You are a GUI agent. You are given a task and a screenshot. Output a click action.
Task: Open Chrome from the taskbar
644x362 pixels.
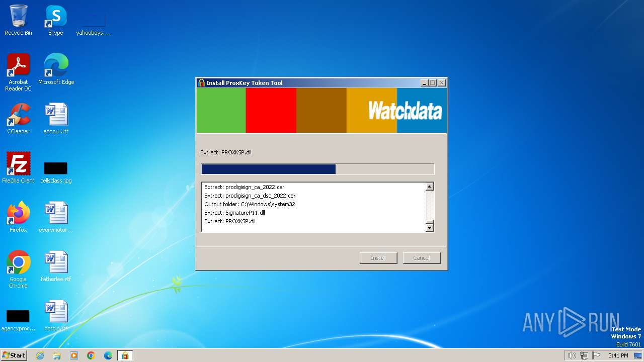[x=91, y=355]
